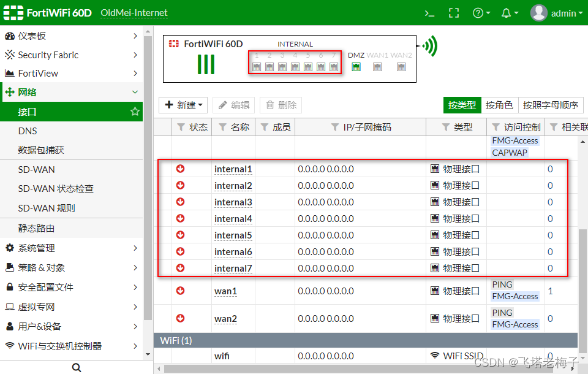Click the DMZ port icon
The height and width of the screenshot is (374, 588).
[356, 67]
